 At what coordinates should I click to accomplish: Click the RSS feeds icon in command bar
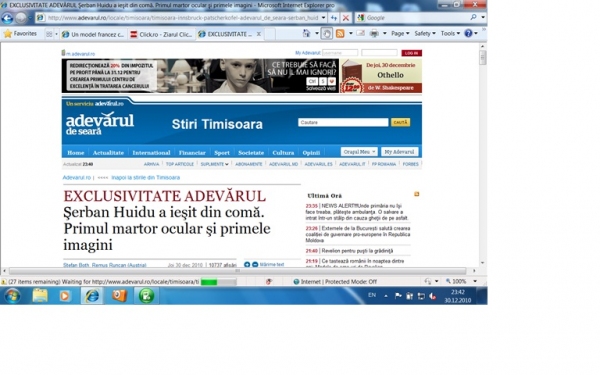[340, 34]
